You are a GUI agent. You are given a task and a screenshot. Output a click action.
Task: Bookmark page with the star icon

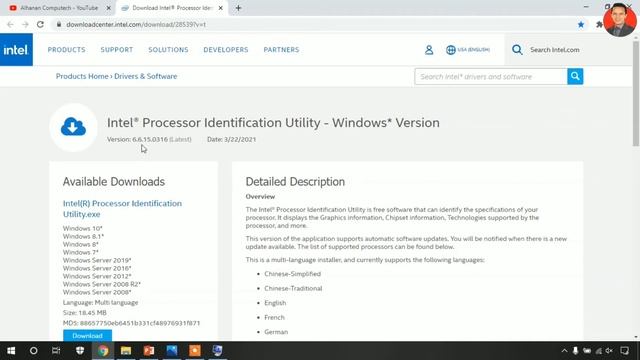click(x=581, y=24)
